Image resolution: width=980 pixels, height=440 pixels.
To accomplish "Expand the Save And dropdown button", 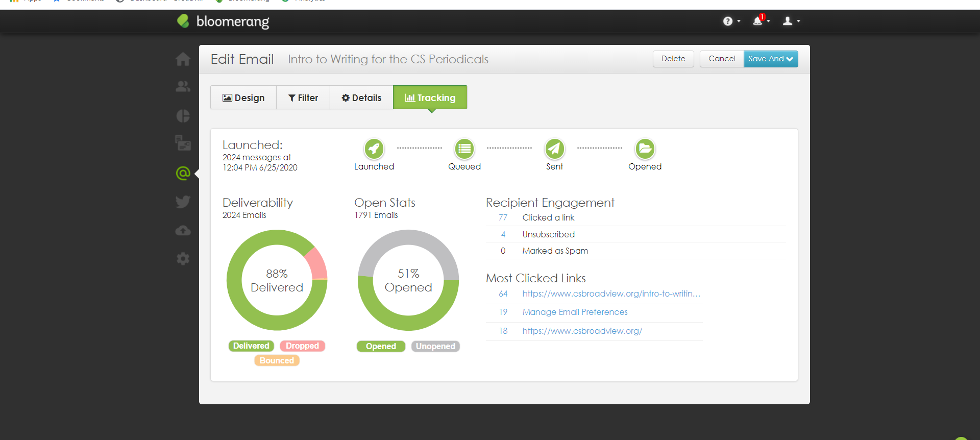I will pos(771,59).
